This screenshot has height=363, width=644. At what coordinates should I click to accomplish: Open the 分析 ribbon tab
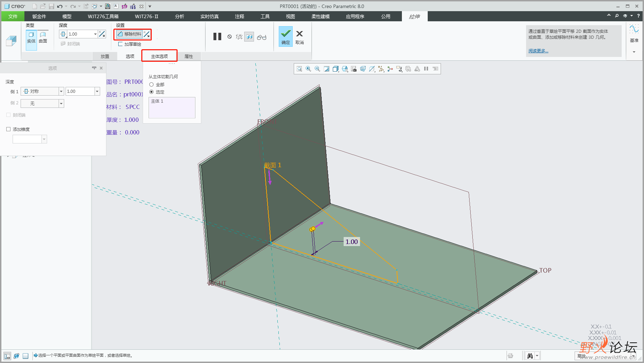[x=180, y=16]
